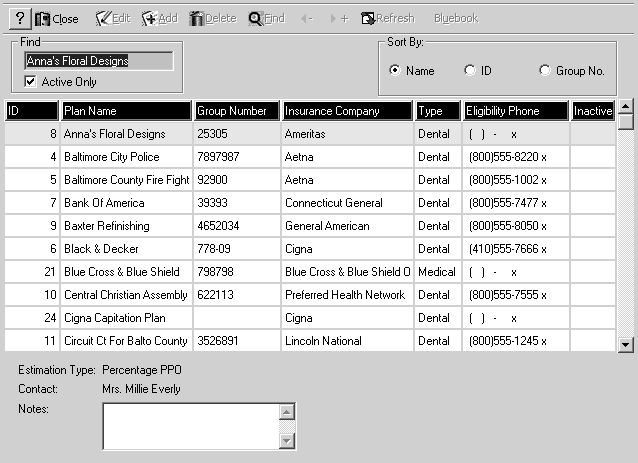Click the Plan Name column header

coord(126,111)
